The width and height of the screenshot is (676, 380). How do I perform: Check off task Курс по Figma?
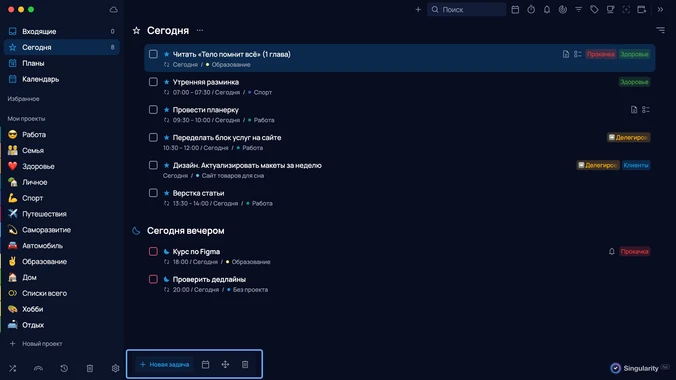153,251
